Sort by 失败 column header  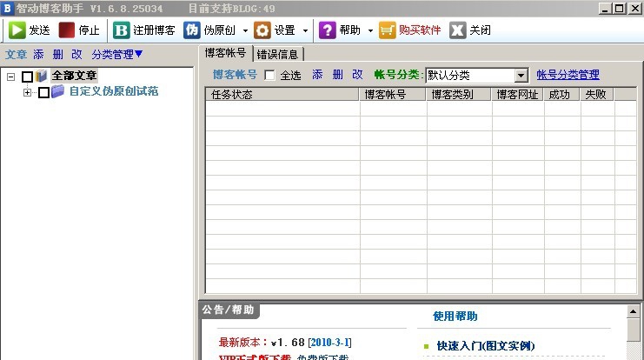point(597,95)
